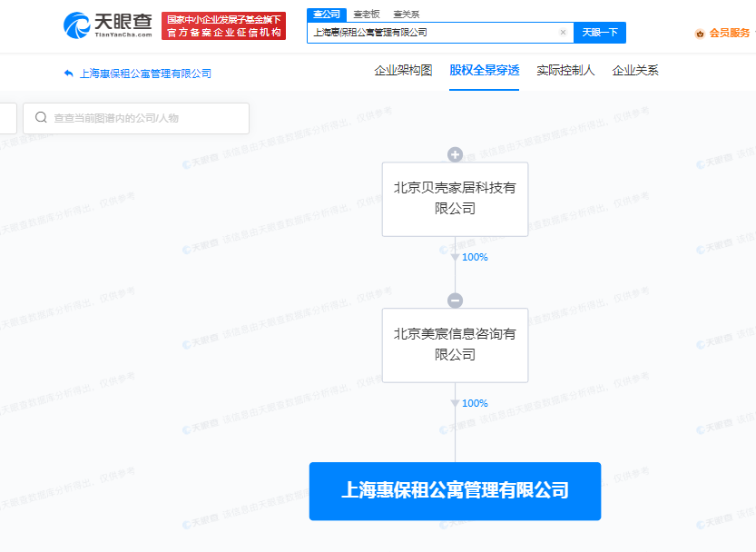Clear the search field with X icon
This screenshot has width=756, height=552.
563,33
